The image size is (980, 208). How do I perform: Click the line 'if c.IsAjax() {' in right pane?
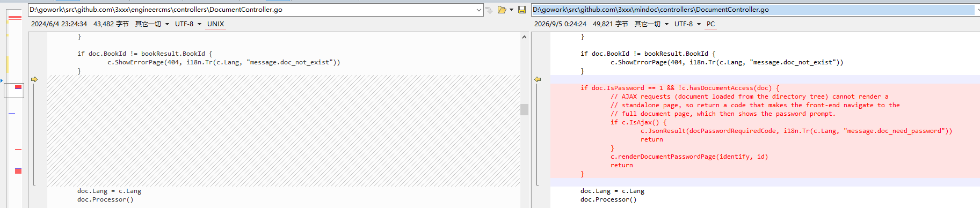click(x=638, y=122)
